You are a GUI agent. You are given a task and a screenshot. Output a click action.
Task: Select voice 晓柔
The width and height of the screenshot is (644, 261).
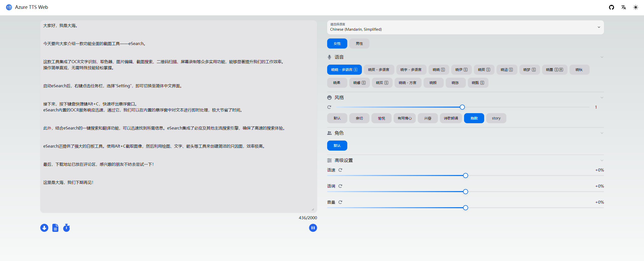[x=337, y=83]
